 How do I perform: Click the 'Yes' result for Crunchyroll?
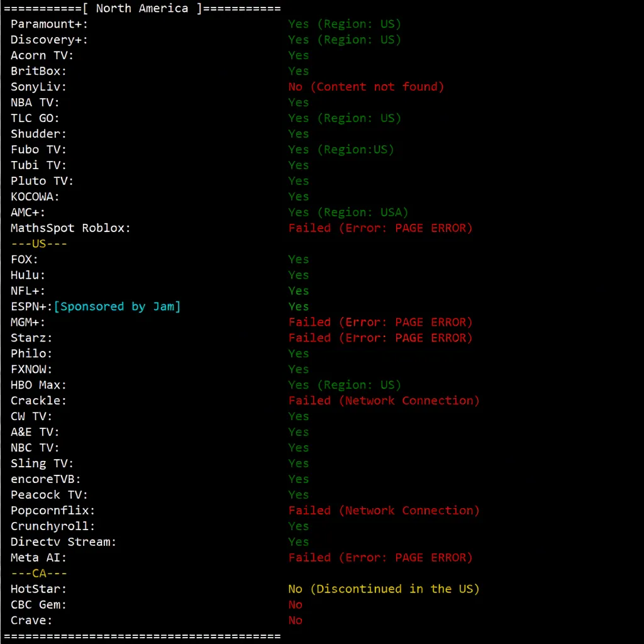[x=299, y=526]
